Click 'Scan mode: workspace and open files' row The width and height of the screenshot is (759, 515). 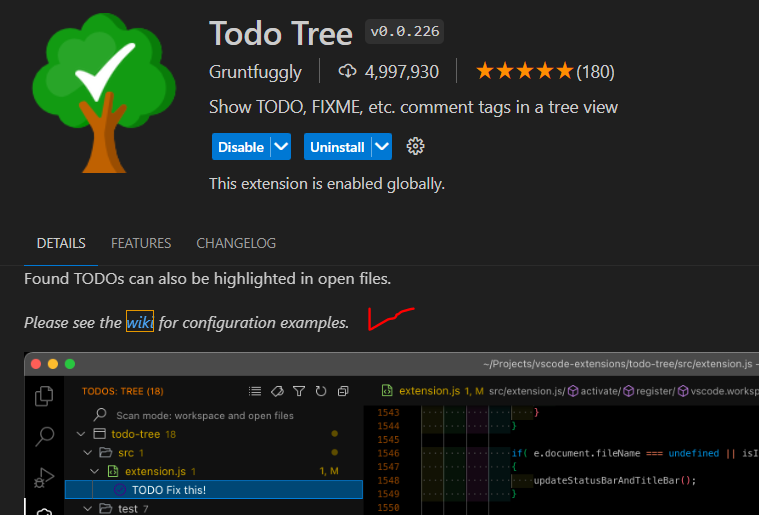205,416
